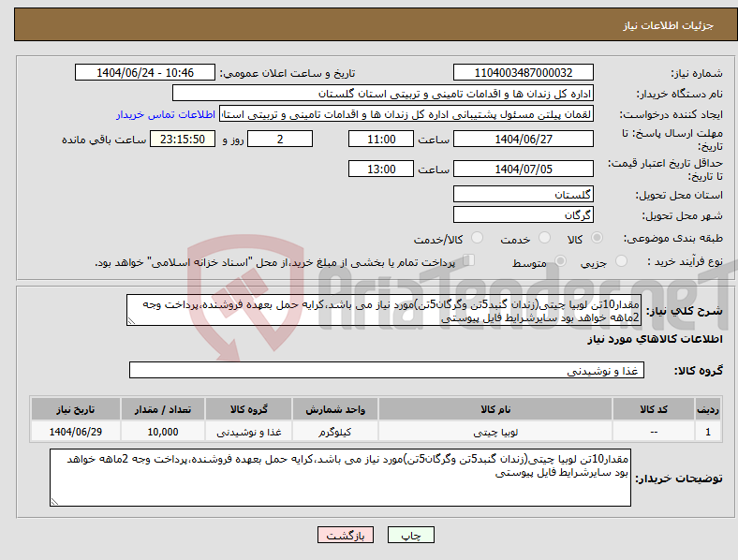Click the جزئیات اطلاعات نیاز header title
This screenshot has width=738, height=560.
click(x=668, y=25)
